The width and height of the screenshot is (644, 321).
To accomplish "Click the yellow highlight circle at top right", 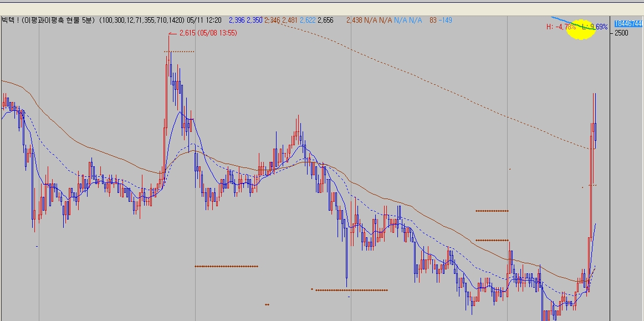I will click(581, 30).
